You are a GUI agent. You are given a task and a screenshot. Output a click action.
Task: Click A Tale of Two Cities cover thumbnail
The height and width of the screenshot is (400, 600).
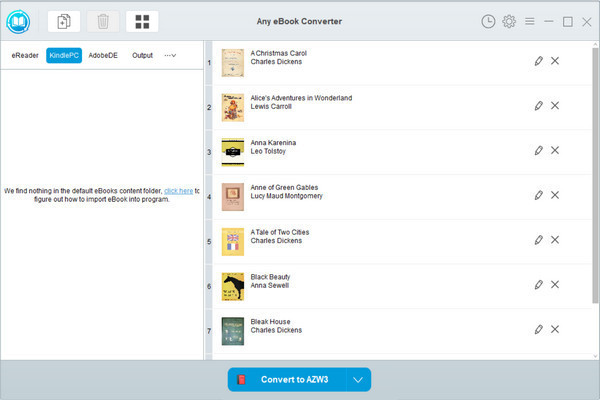(233, 242)
